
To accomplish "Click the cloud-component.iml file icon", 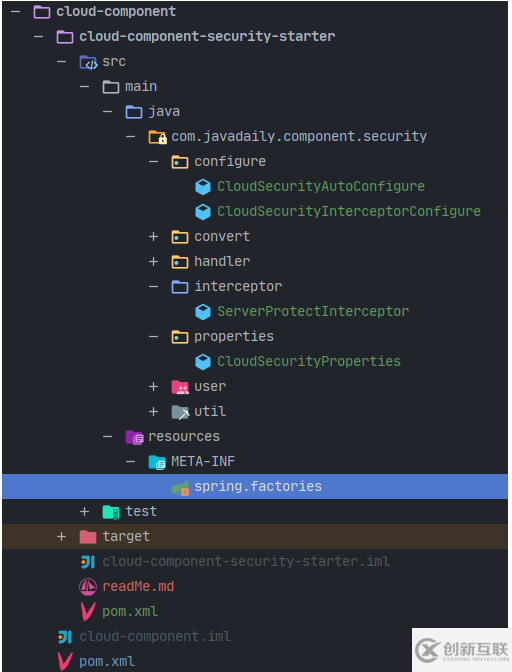I will pos(65,637).
